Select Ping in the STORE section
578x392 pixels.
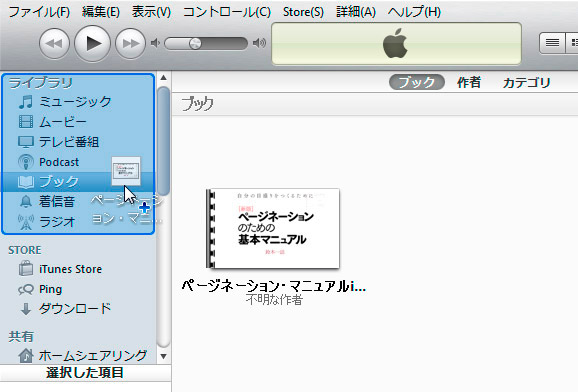point(40,289)
